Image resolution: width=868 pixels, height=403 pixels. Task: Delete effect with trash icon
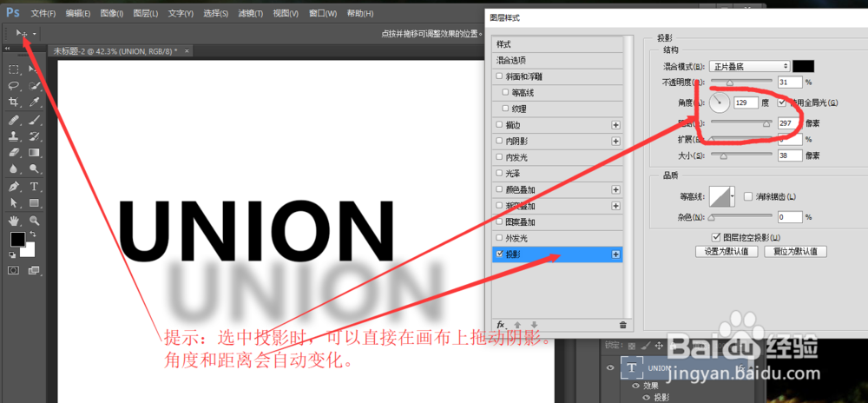pos(622,325)
